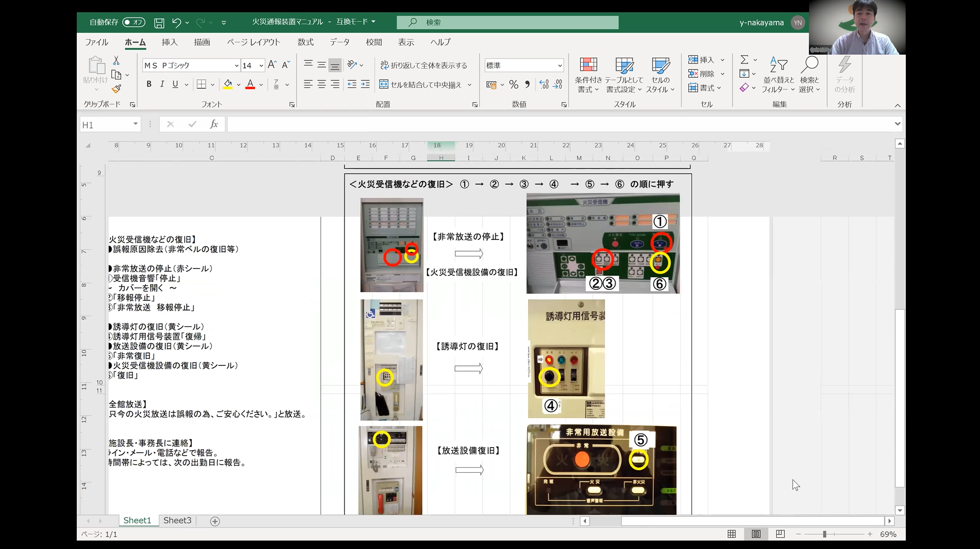Click Increase Decimal icon
The height and width of the screenshot is (549, 980).
[544, 84]
